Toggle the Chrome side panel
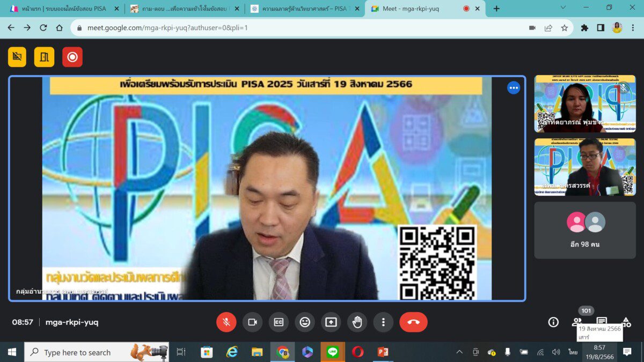Viewport: 644px width, 362px height. [x=601, y=28]
